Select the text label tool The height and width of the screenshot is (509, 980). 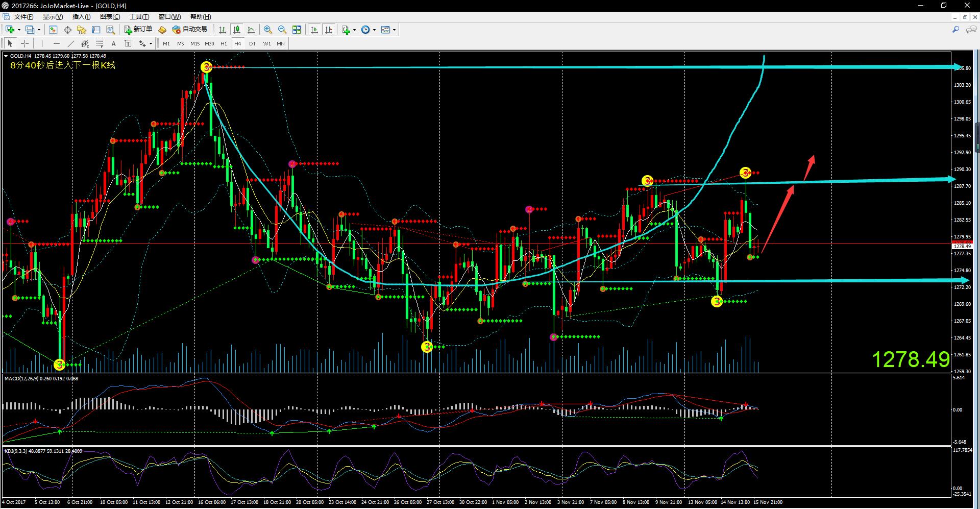coord(113,44)
